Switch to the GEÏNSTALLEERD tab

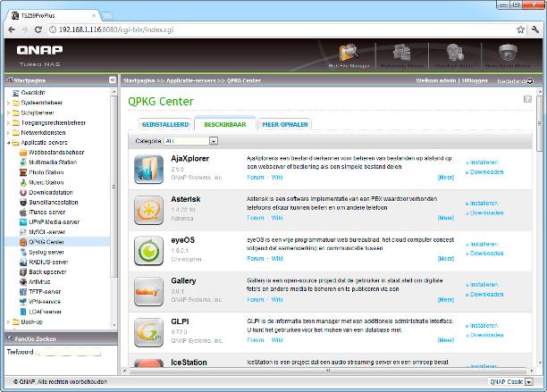[x=165, y=124]
